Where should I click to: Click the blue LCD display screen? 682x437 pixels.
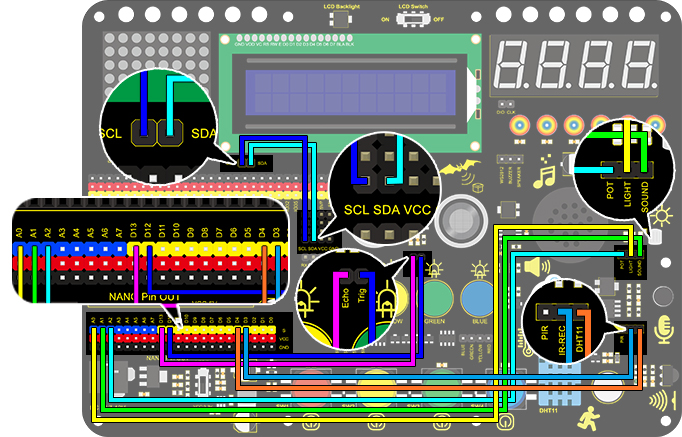[x=349, y=93]
